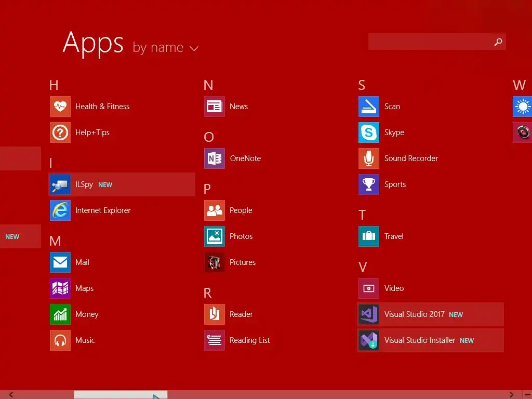Screen dimensions: 532x399
Task: Launch Internet Explorer icon
Action: coord(60,210)
